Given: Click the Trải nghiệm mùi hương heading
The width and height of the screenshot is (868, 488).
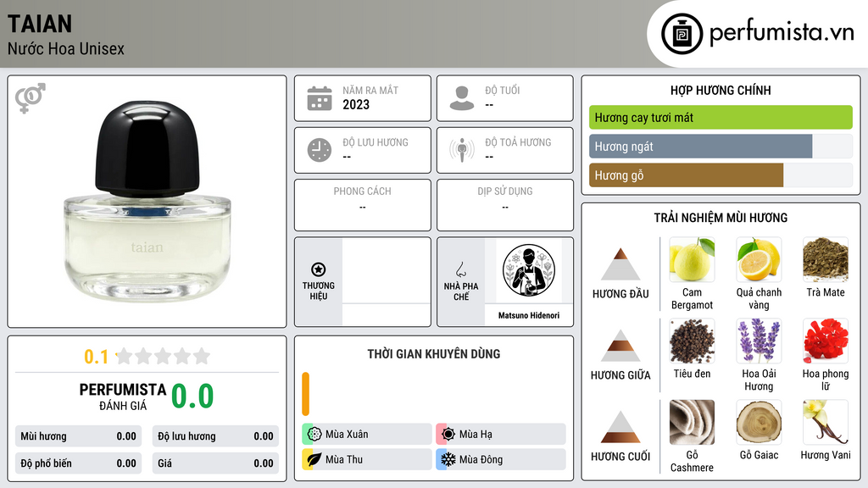Looking at the screenshot, I should (x=721, y=218).
